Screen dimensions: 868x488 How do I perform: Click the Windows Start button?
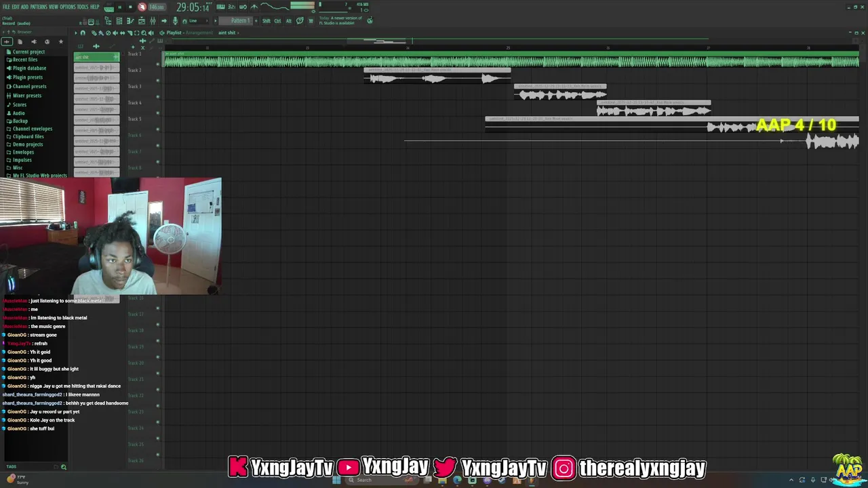pos(336,480)
